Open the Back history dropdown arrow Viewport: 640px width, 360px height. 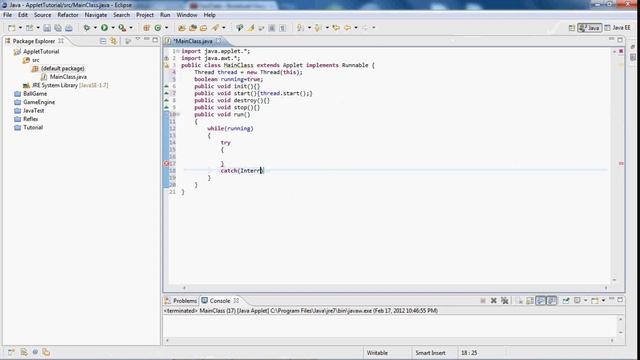356,28
